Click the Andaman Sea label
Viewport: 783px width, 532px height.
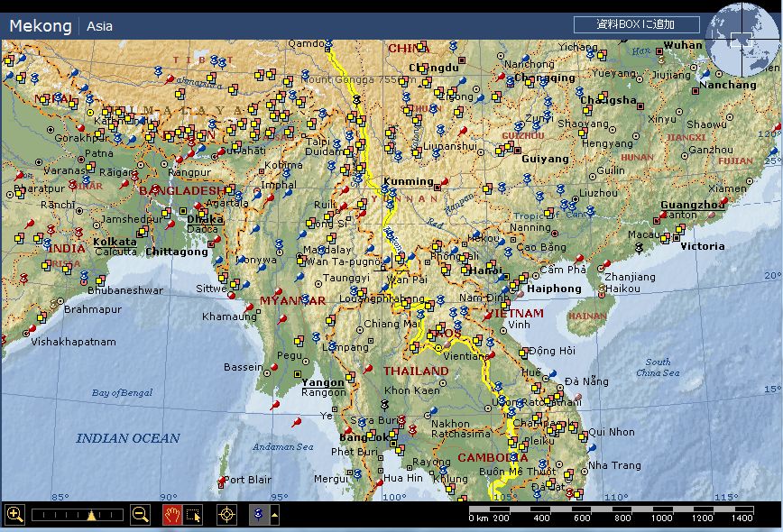tap(282, 446)
